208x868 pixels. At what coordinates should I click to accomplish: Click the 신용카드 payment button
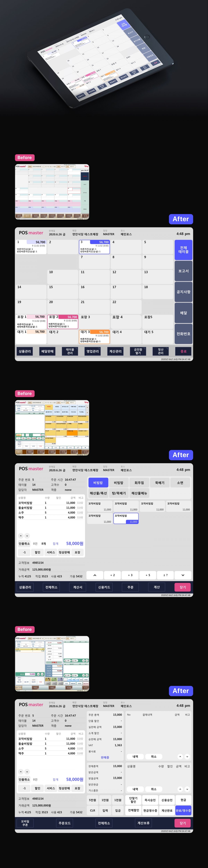click(104, 587)
